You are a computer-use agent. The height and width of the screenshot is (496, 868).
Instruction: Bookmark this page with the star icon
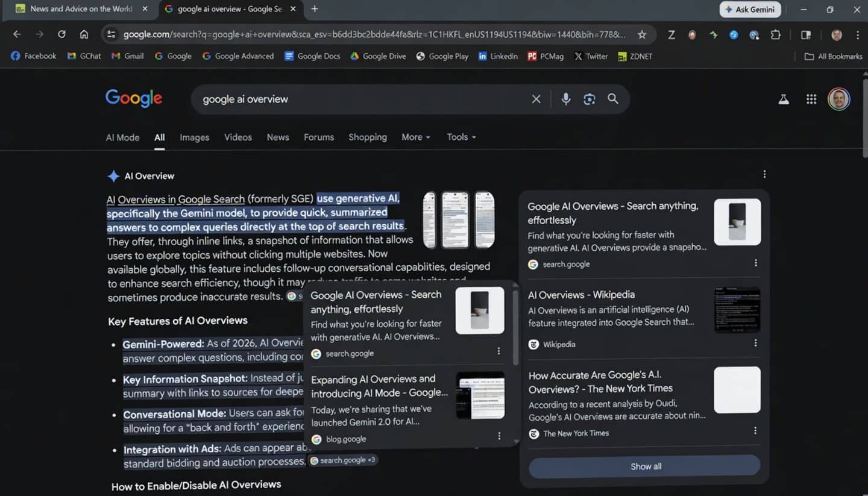pos(642,34)
